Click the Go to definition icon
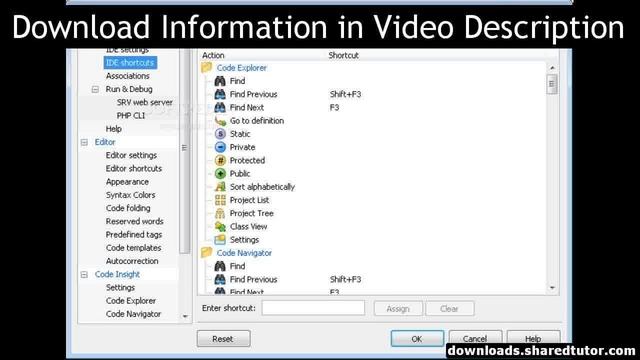The image size is (640, 360). click(220, 121)
